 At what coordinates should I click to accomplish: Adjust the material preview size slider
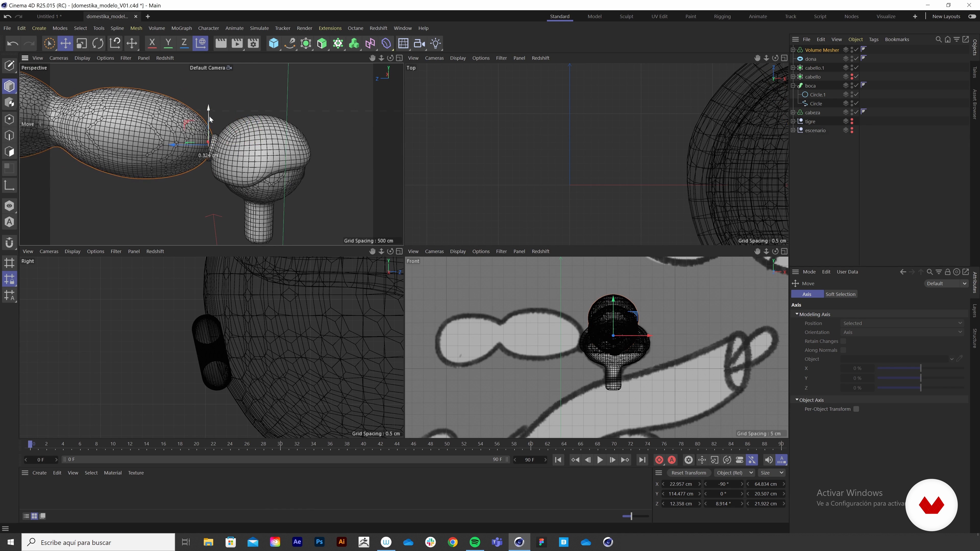[x=635, y=516]
